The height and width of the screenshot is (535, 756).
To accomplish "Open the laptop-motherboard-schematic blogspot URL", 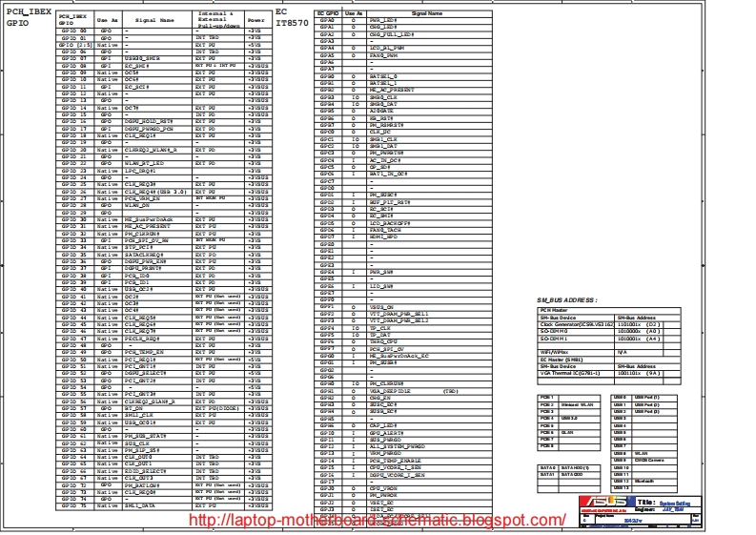I will point(377,521).
